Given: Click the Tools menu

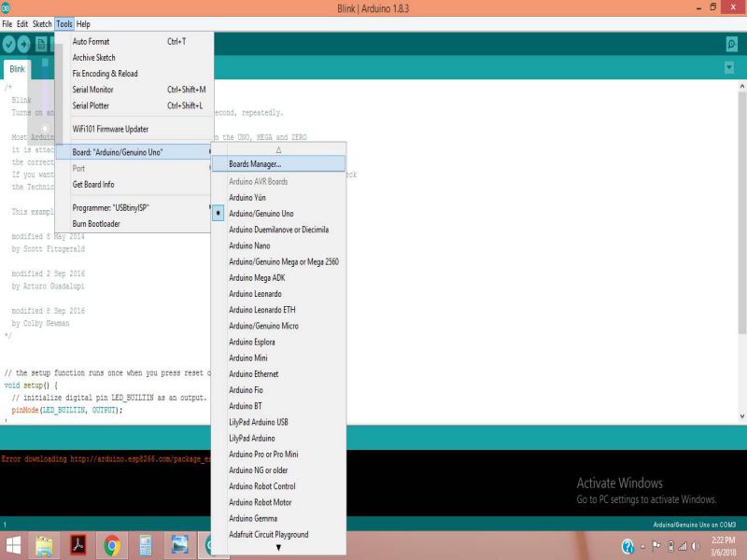Looking at the screenshot, I should coord(63,24).
